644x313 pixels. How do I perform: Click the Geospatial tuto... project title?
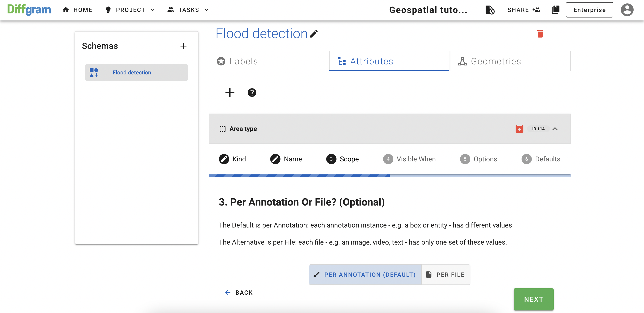(x=428, y=10)
